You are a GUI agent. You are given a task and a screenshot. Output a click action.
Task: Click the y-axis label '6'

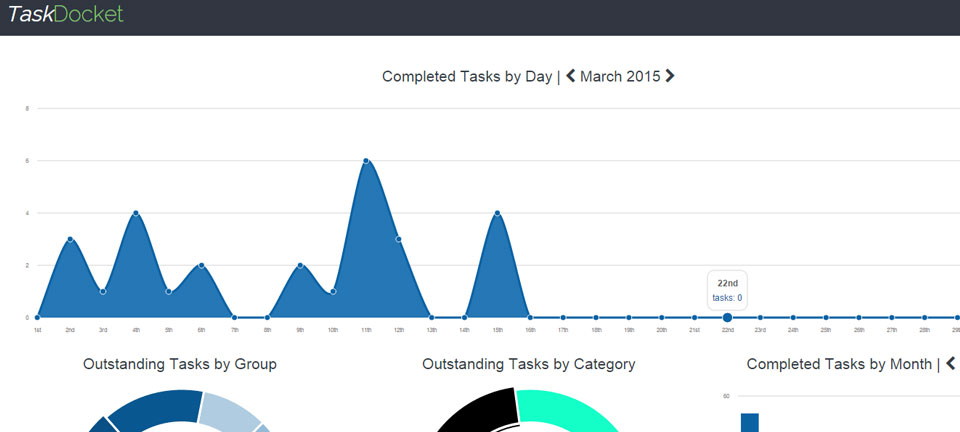pos(27,161)
